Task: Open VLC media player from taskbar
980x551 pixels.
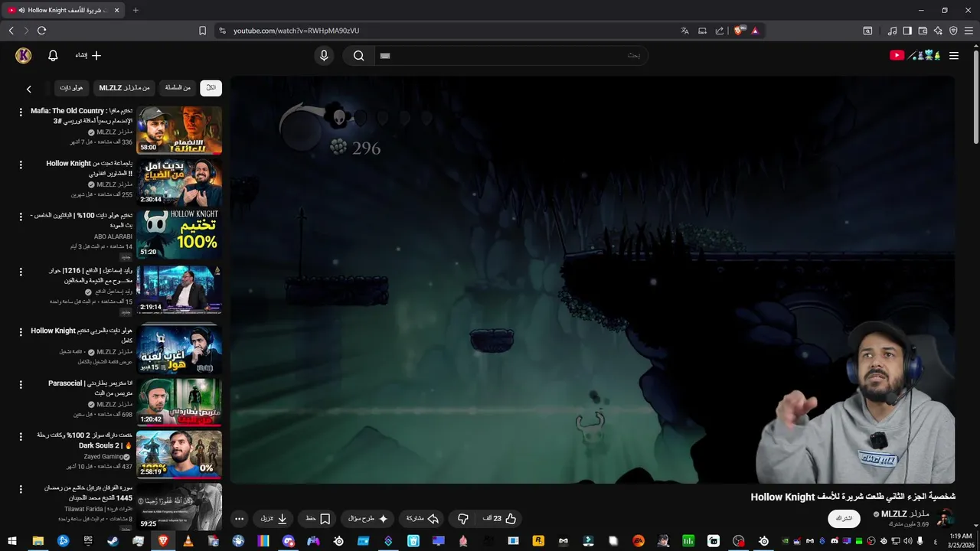Action: 188,541
